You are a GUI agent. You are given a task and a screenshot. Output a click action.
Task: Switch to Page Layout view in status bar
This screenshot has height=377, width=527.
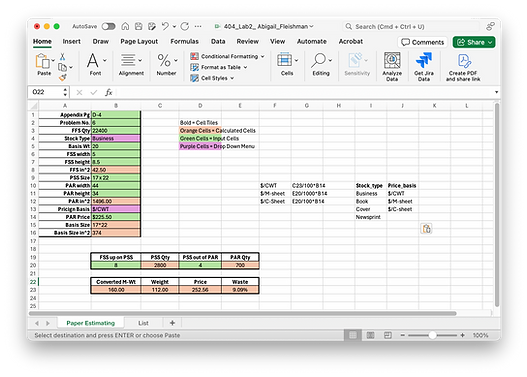click(x=370, y=335)
